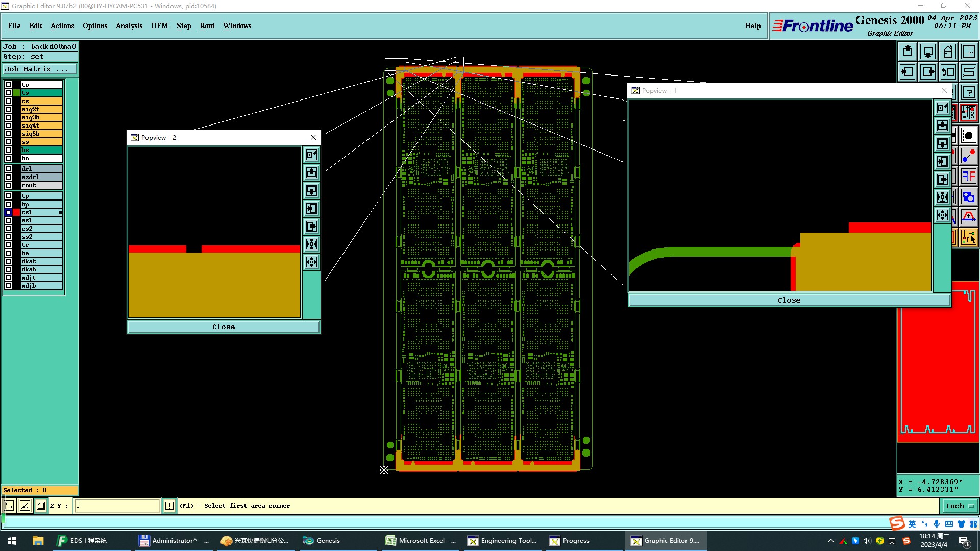This screenshot has height=551, width=980.
Task: Toggle the 'sig2t' layer checkbox
Action: [8, 109]
